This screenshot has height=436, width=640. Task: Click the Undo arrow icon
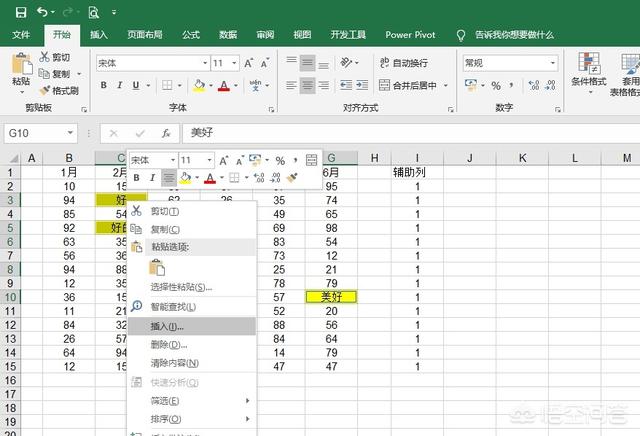tap(43, 12)
